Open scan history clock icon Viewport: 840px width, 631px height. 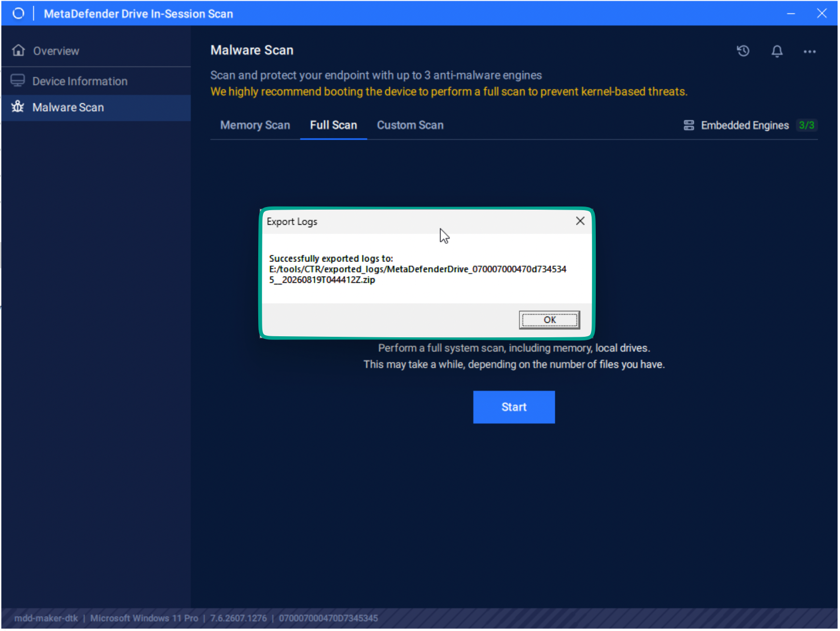pos(744,51)
